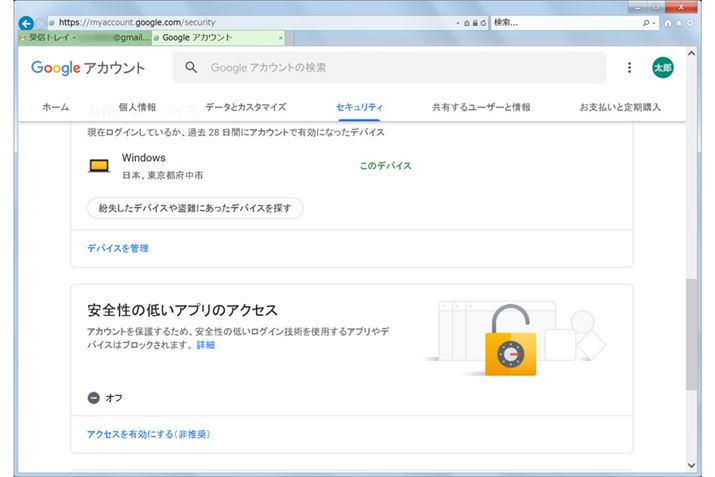This screenshot has width=715, height=477.
Task: Click the gray minus icon beside オフ
Action: [x=93, y=398]
